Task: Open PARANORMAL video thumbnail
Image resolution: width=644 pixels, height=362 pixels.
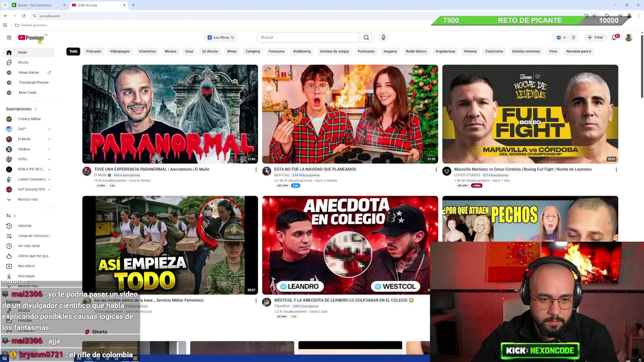Action: (170, 114)
